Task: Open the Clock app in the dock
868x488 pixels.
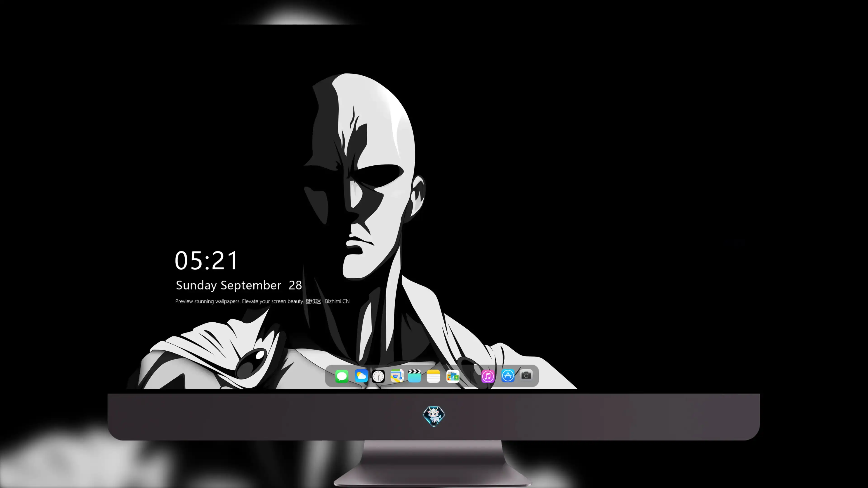Action: (x=378, y=376)
